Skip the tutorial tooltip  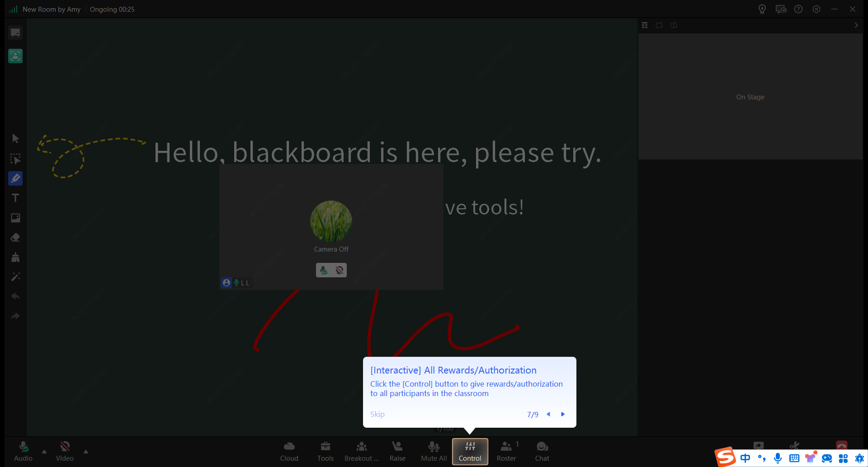click(377, 414)
